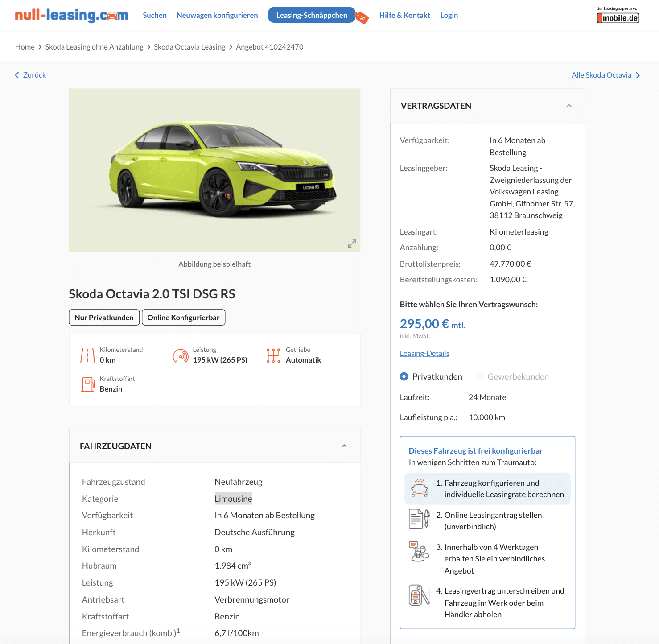
Task: Collapse the Fahrzeugdaten section
Action: [344, 446]
